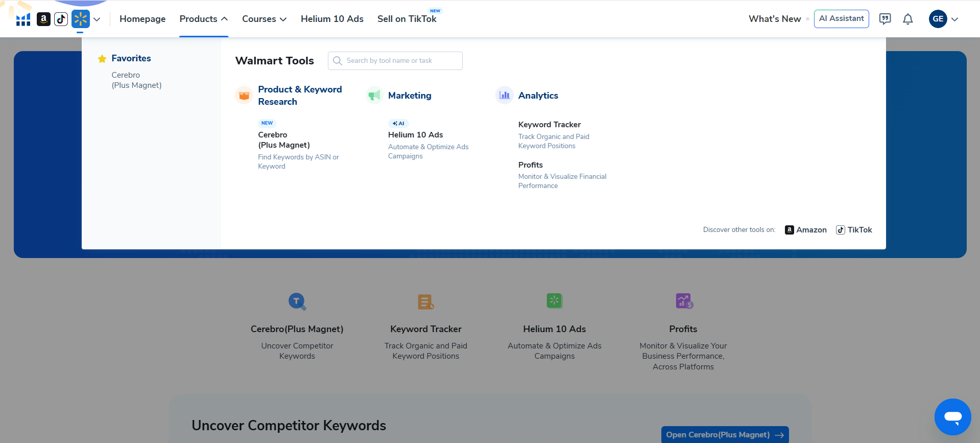Open the feedback message icon
Viewport: 980px width, 443px height.
coord(885,19)
